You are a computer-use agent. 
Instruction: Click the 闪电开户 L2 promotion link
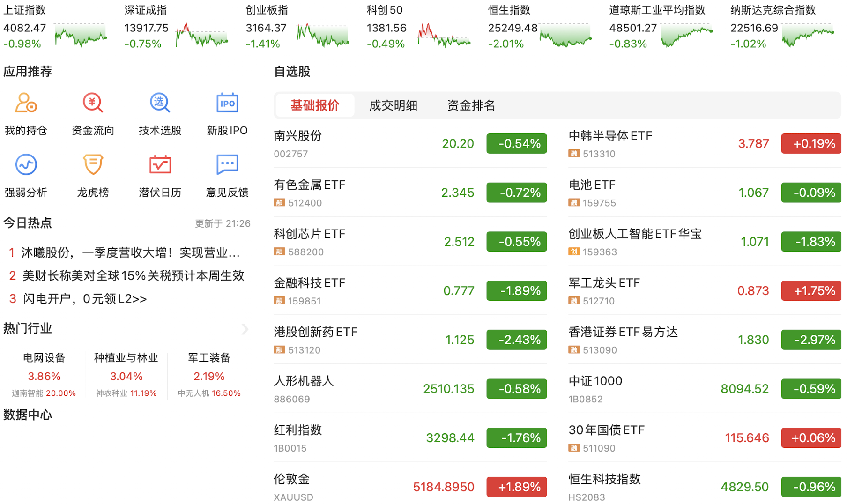(84, 299)
